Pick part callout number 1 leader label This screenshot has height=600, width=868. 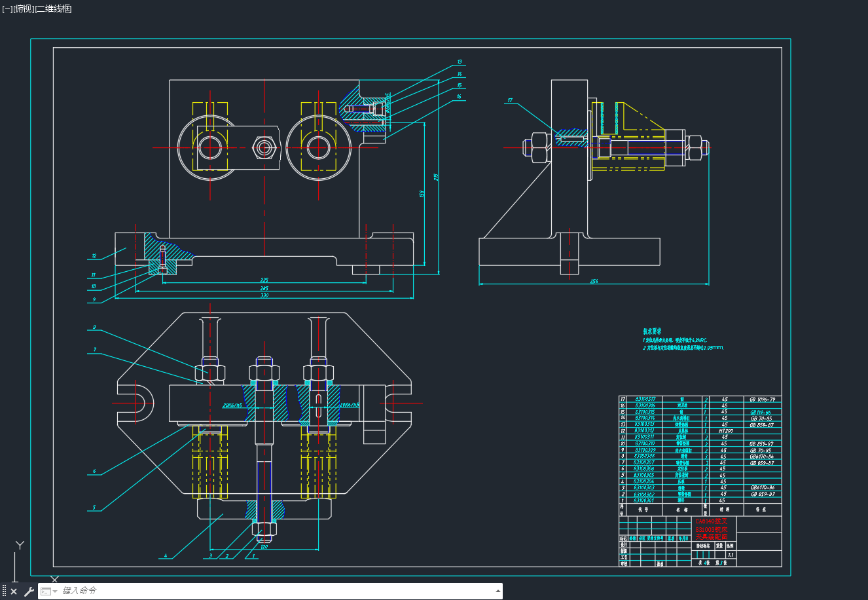pos(253,556)
